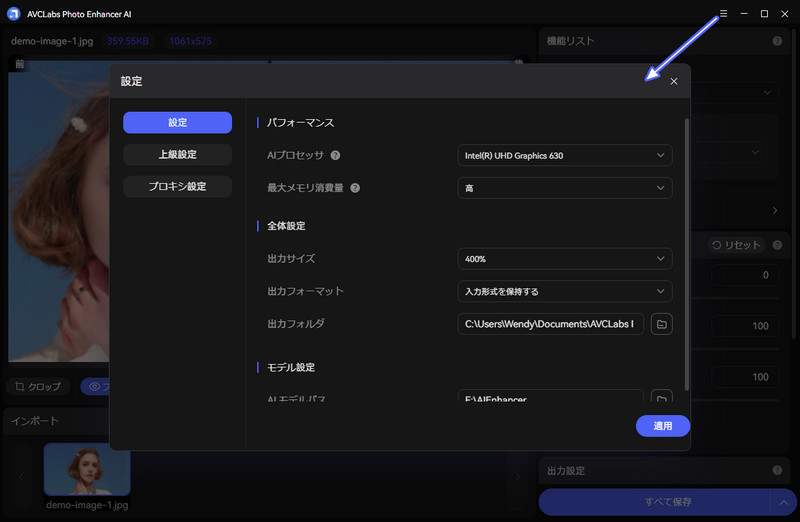Click the demo-image-1.jpg file name at top

[52, 41]
